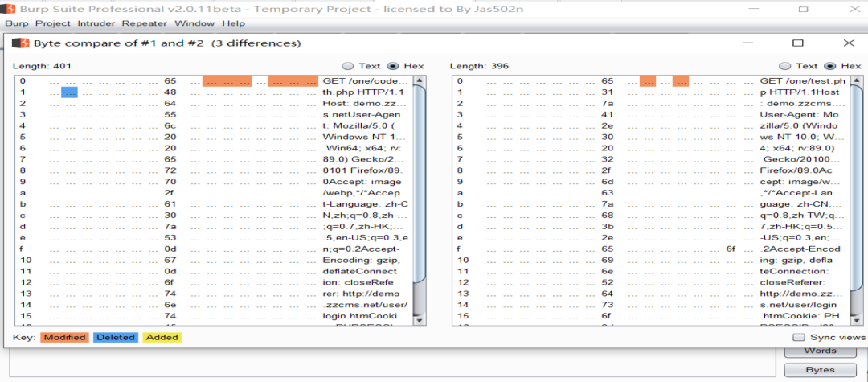Image resolution: width=868 pixels, height=382 pixels.
Task: Select Text view in right pane
Action: point(799,66)
